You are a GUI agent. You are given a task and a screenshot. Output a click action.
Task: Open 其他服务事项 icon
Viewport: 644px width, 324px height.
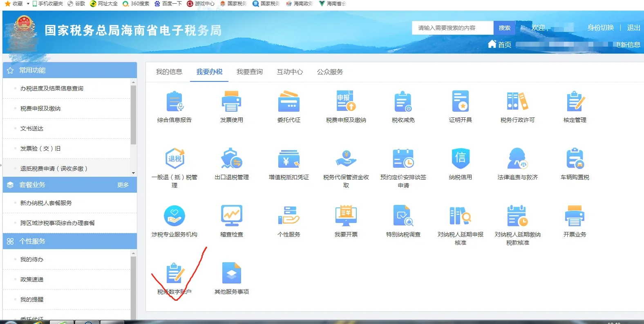coord(231,273)
